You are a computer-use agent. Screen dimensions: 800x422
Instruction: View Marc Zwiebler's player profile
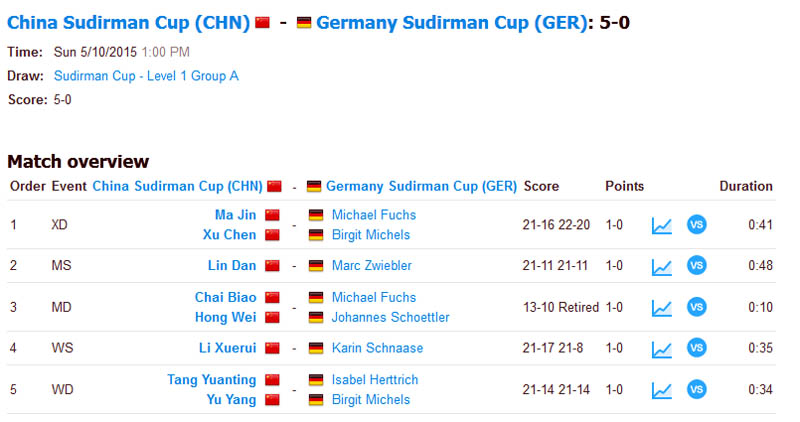click(371, 265)
